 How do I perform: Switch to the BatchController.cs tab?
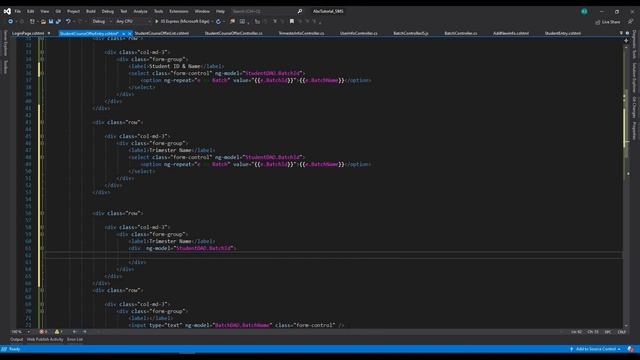tap(461, 33)
